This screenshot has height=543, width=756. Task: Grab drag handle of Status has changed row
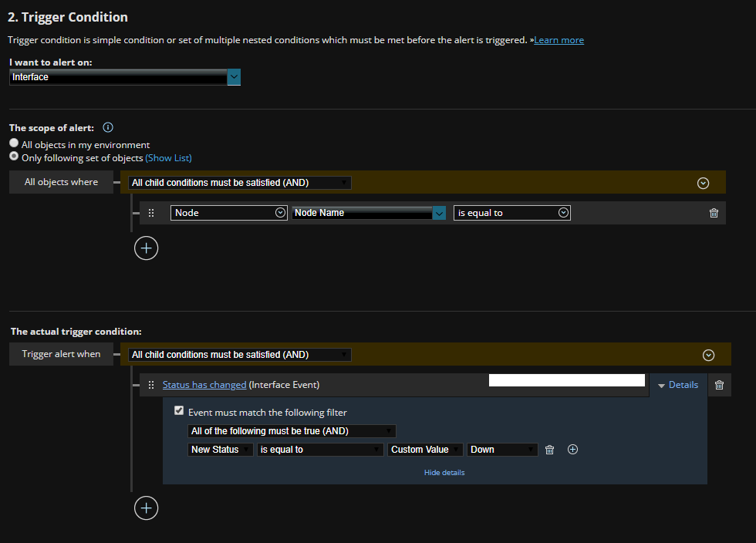click(151, 385)
